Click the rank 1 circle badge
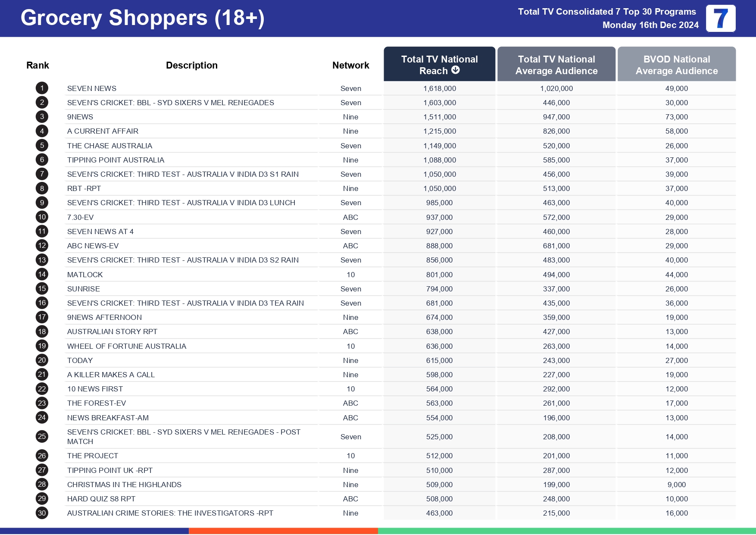The image size is (756, 535). click(42, 88)
